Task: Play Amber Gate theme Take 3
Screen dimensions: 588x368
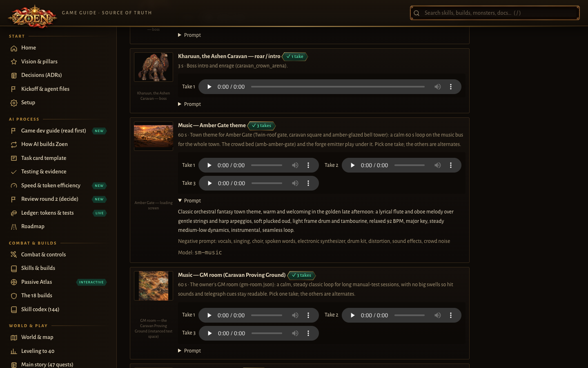Action: click(x=209, y=183)
